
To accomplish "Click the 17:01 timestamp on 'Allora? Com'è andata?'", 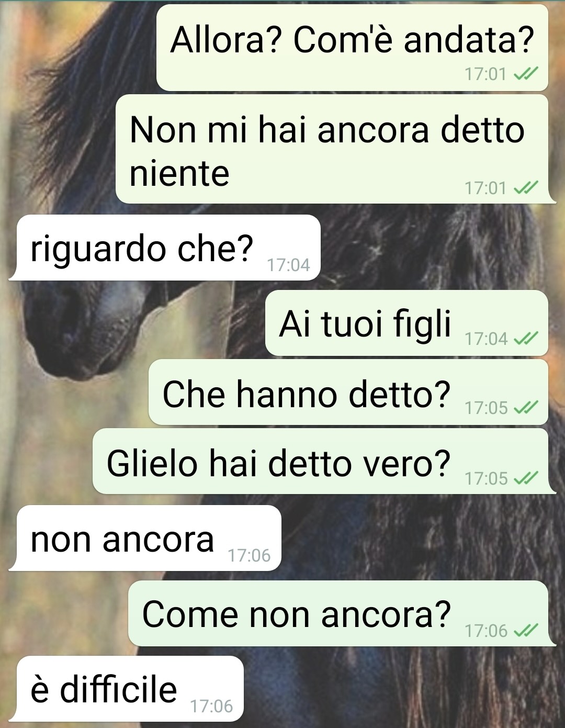I will (x=485, y=74).
